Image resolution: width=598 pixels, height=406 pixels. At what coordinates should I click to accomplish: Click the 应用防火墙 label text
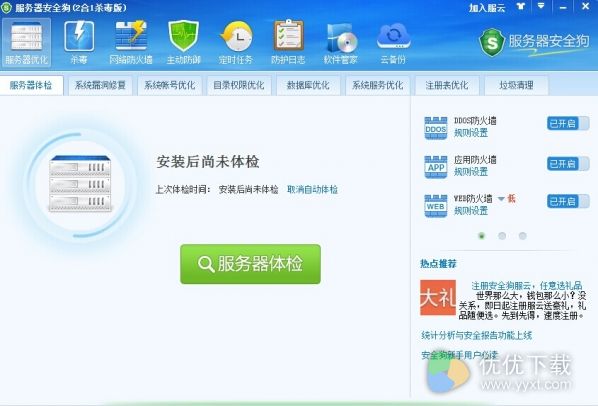tap(475, 160)
